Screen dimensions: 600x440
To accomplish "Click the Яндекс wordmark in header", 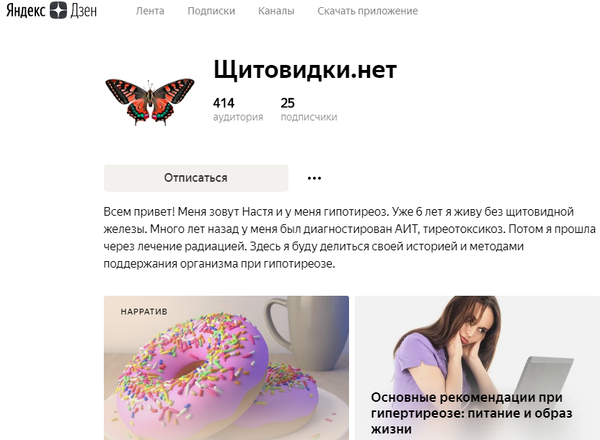I will (26, 10).
